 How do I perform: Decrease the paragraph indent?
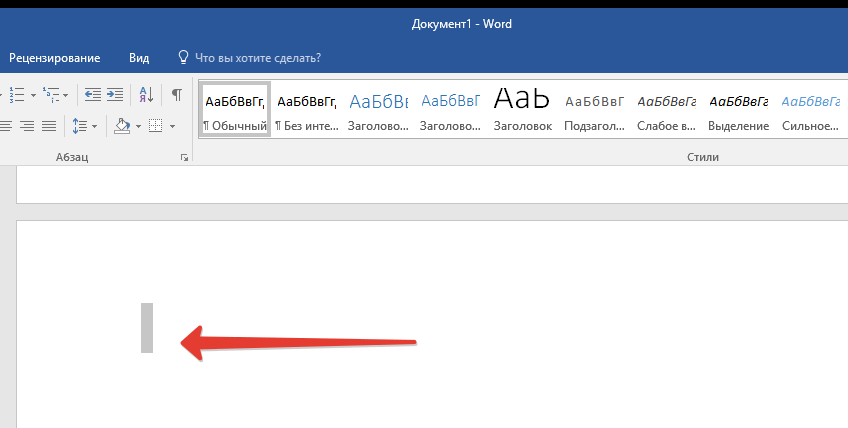(92, 94)
